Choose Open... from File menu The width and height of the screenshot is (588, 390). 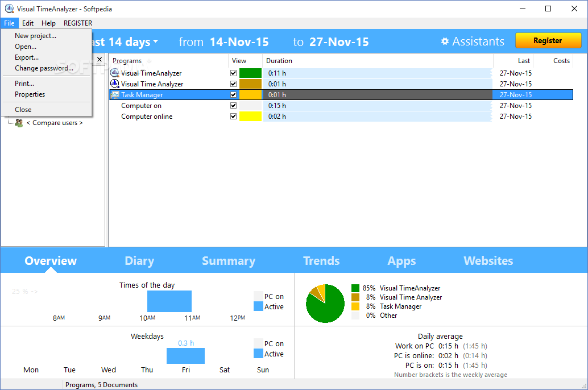click(x=47, y=47)
